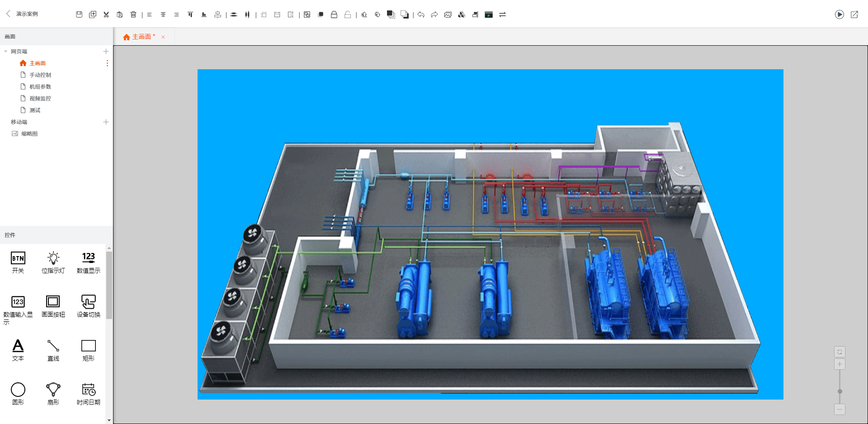Delete selection with trash icon
This screenshot has width=868, height=424.
[x=133, y=14]
